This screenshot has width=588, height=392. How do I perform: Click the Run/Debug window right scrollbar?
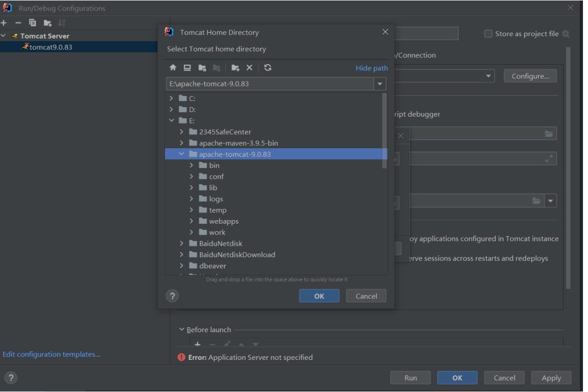568,168
